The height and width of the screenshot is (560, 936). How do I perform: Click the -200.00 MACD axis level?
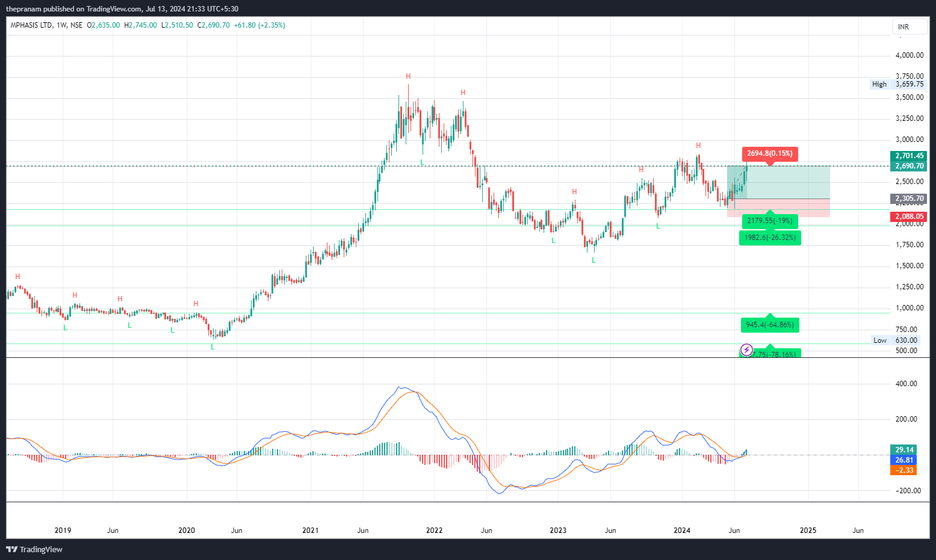[x=907, y=491]
